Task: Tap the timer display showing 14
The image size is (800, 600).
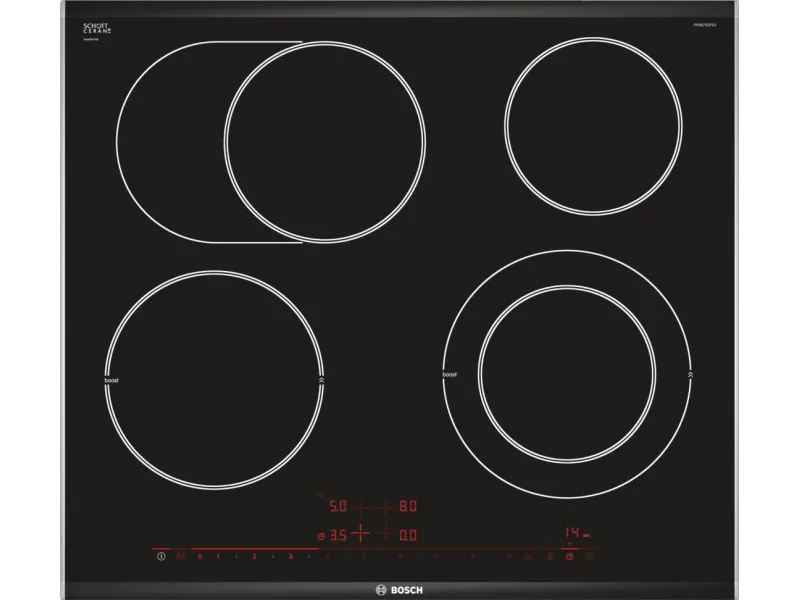Action: point(573,533)
